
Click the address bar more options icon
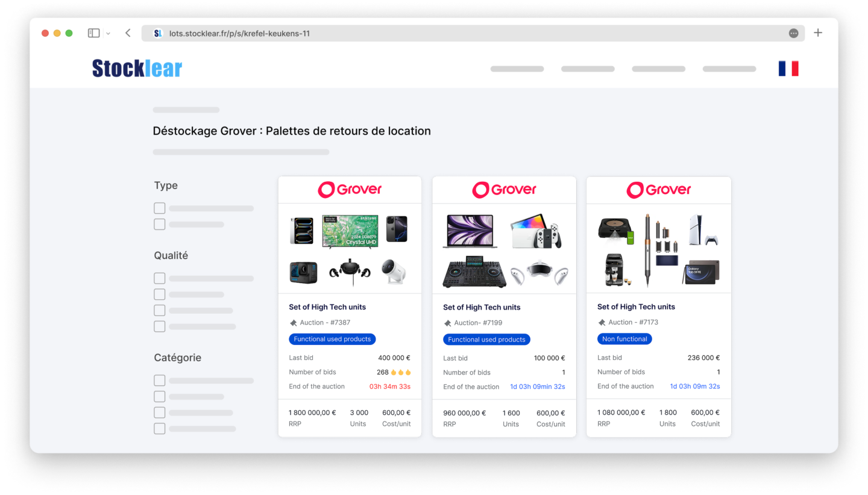tap(794, 34)
